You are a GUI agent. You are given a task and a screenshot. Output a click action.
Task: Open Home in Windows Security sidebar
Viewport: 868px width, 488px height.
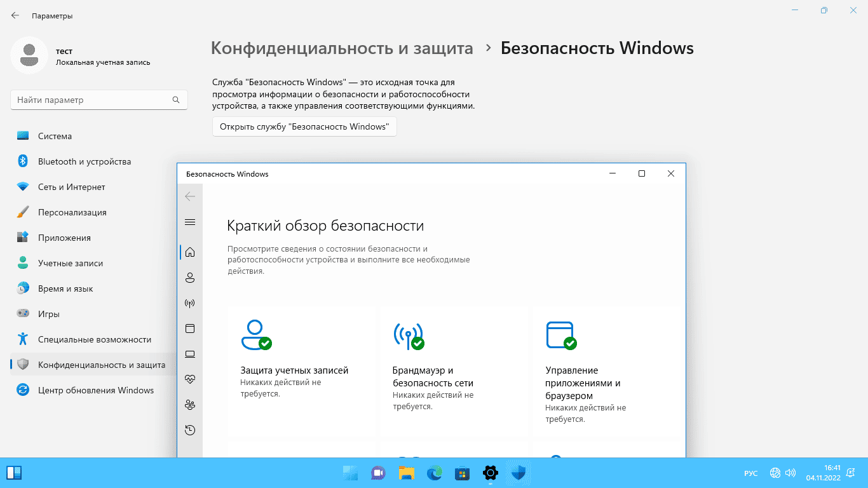[189, 252]
